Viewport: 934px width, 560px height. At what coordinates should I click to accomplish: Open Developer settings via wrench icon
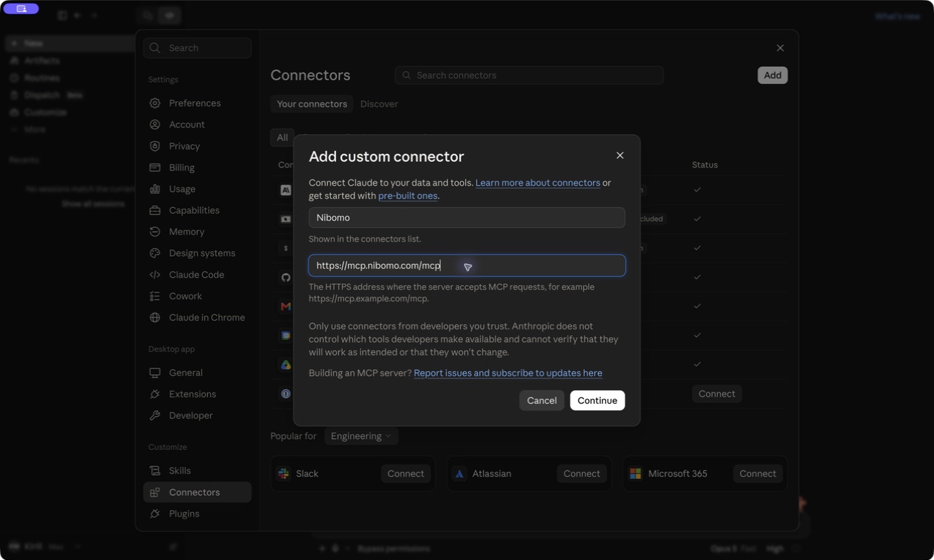pos(155,416)
